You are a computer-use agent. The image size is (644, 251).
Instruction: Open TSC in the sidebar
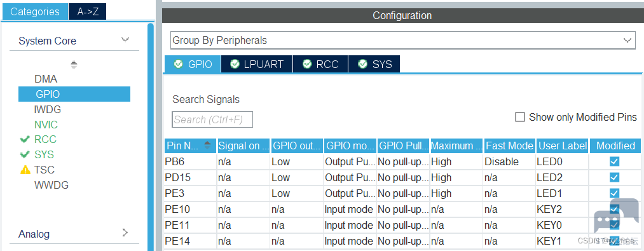45,170
